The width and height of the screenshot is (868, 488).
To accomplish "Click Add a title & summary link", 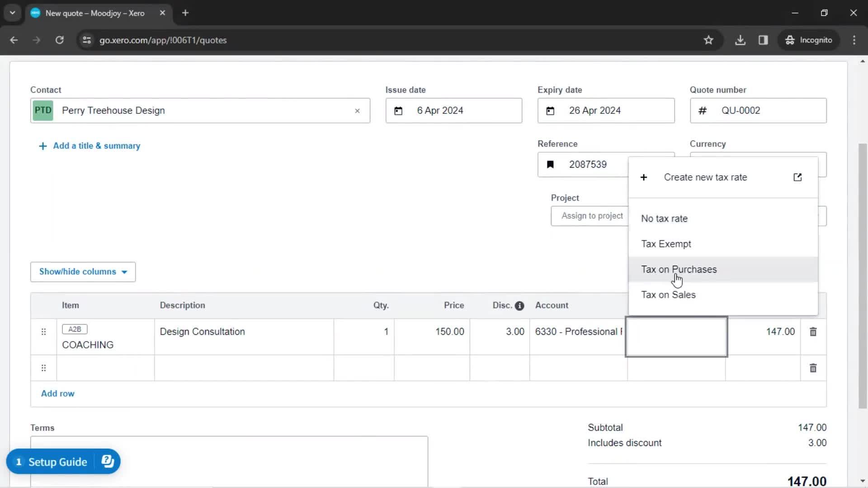I will click(x=90, y=146).
